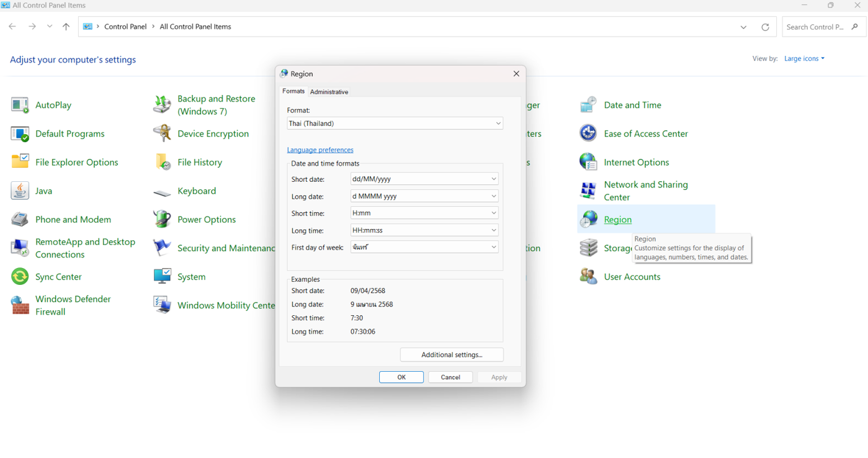Open Windows Mobility Center icon
868x458 pixels.
(162, 305)
